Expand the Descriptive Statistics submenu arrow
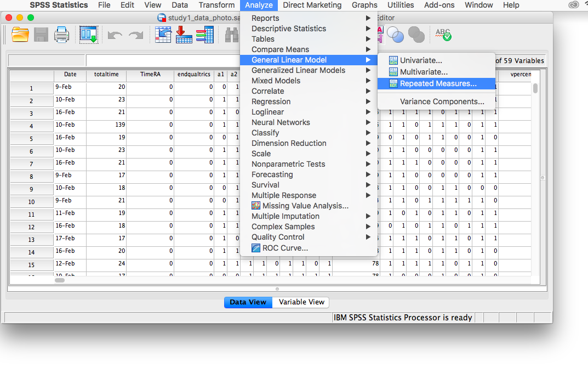This screenshot has height=373, width=588. tap(368, 29)
